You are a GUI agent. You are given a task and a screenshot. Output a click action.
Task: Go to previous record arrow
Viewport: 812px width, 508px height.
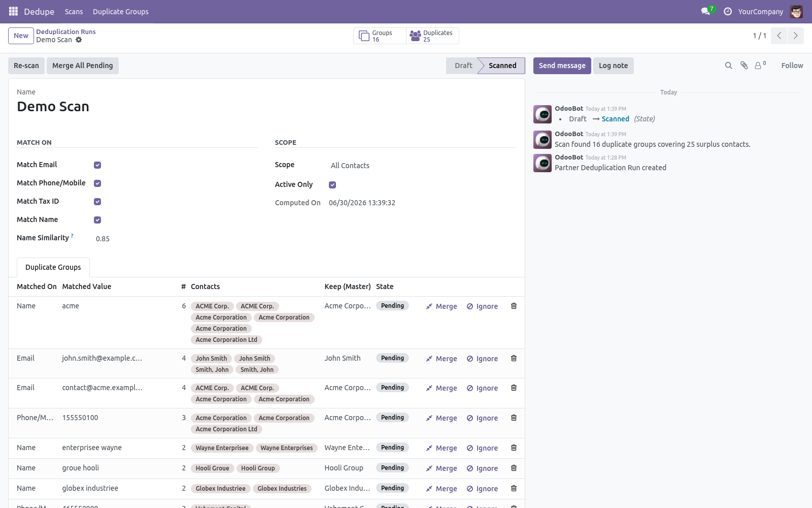(x=779, y=36)
